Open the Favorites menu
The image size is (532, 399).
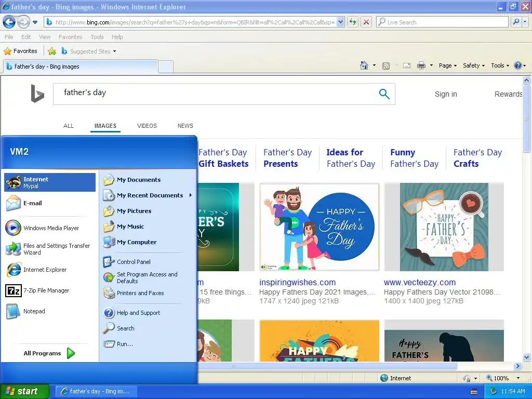pyautogui.click(x=71, y=37)
